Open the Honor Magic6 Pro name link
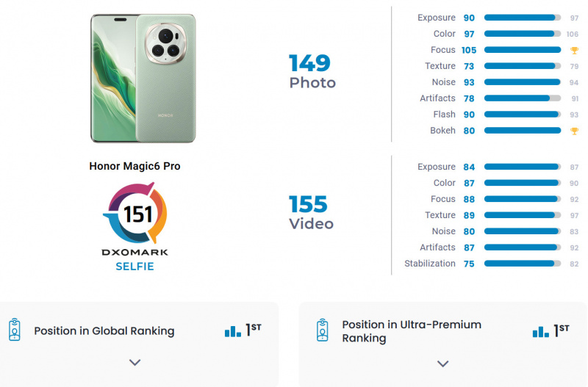This screenshot has width=588, height=387. click(135, 166)
